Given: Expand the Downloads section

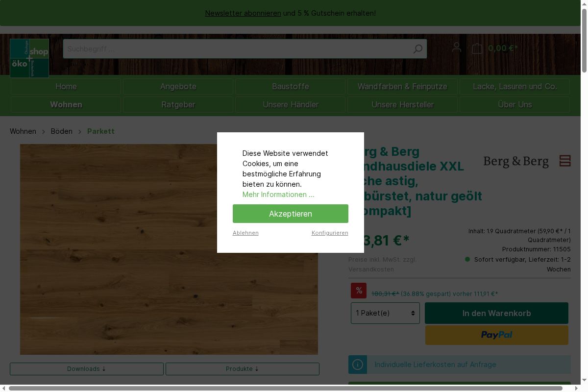Looking at the screenshot, I should [87, 369].
